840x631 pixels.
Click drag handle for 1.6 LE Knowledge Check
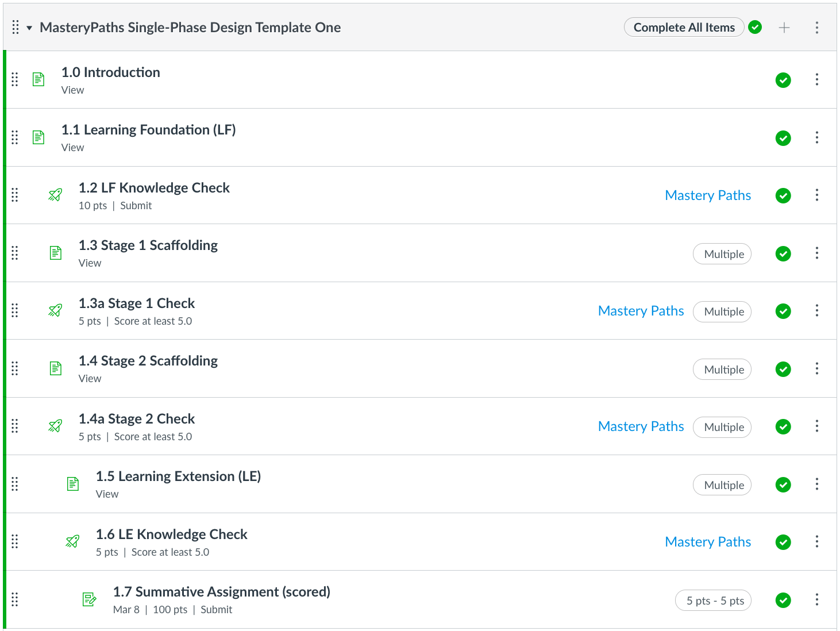coord(15,541)
